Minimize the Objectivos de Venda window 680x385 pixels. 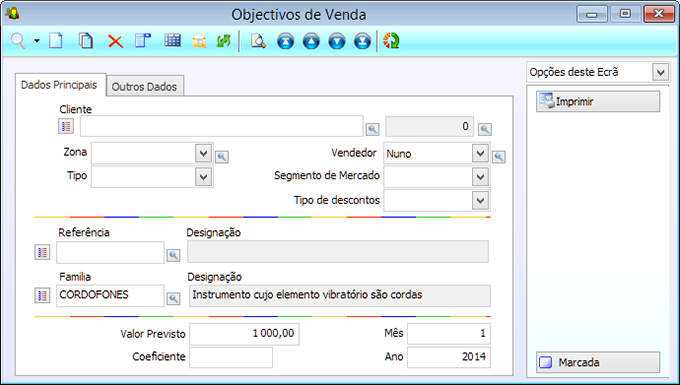pos(592,14)
